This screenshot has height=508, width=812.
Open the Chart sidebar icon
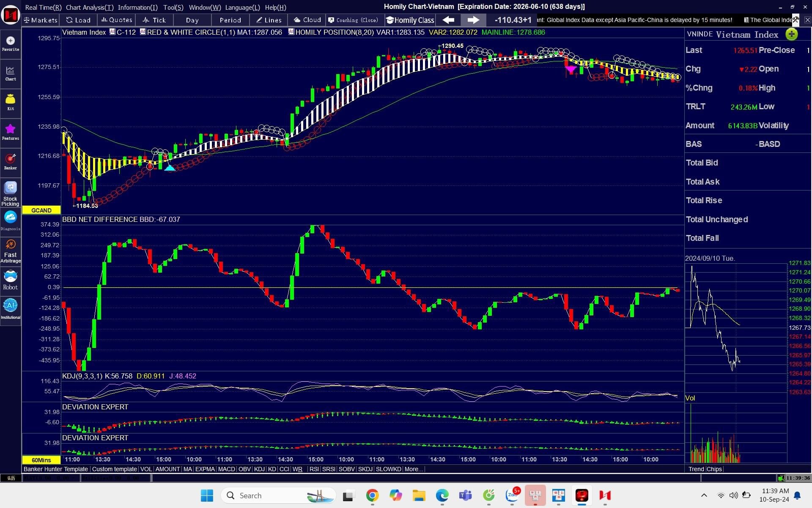(x=11, y=73)
